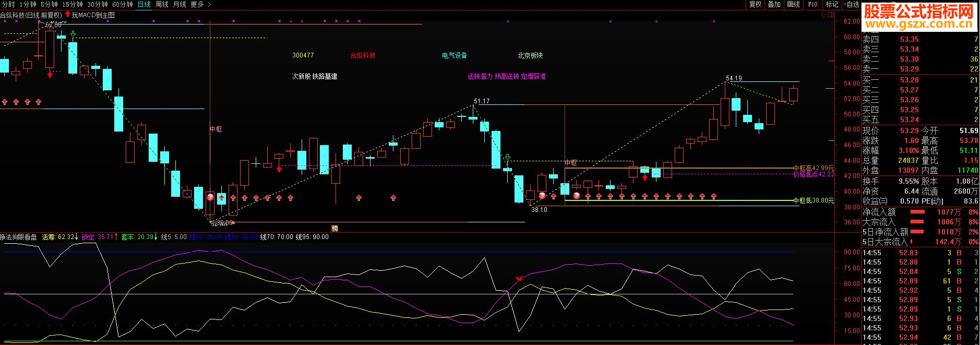980x345 pixels.
Task: Switch to the 分时 intraday tab
Action: point(8,4)
